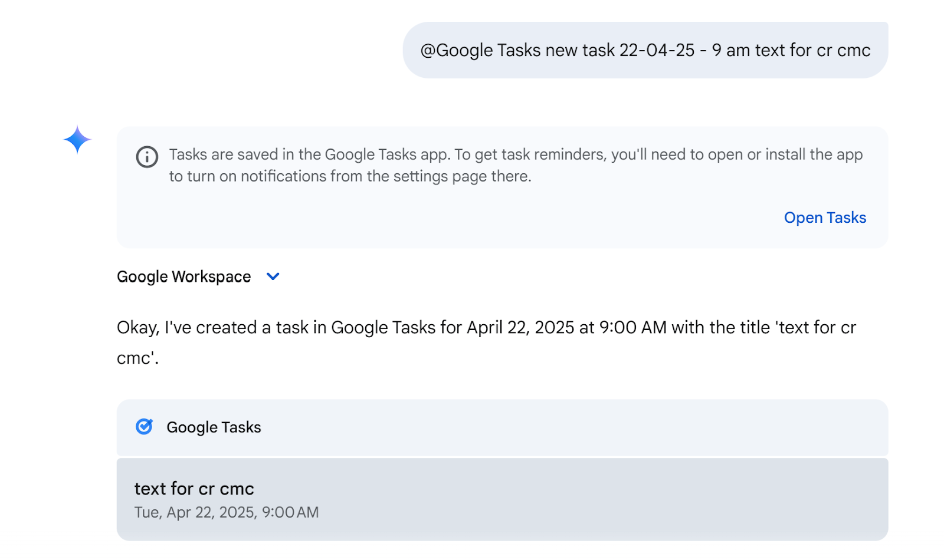This screenshot has height=560, width=944.
Task: Open Tasks via the blue link
Action: [825, 218]
